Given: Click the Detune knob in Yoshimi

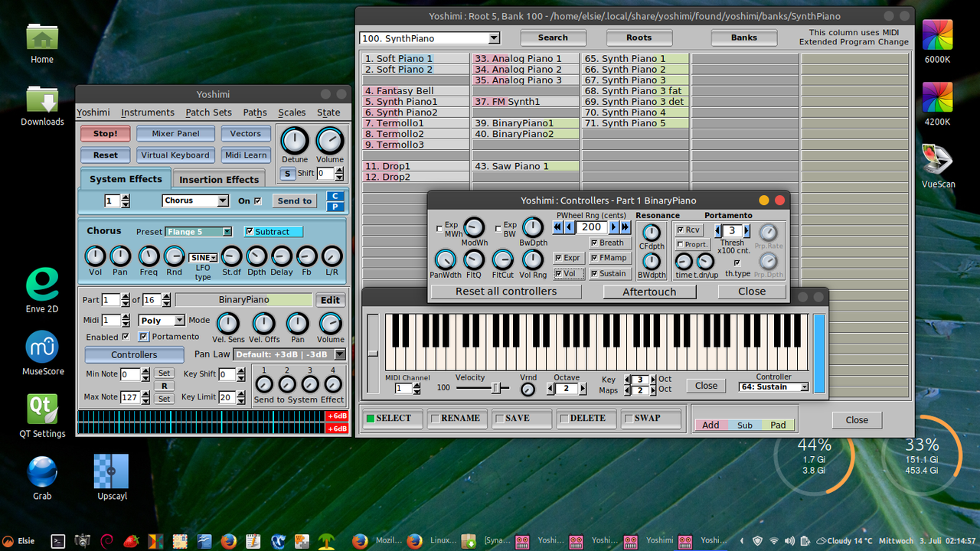Looking at the screenshot, I should coord(295,141).
